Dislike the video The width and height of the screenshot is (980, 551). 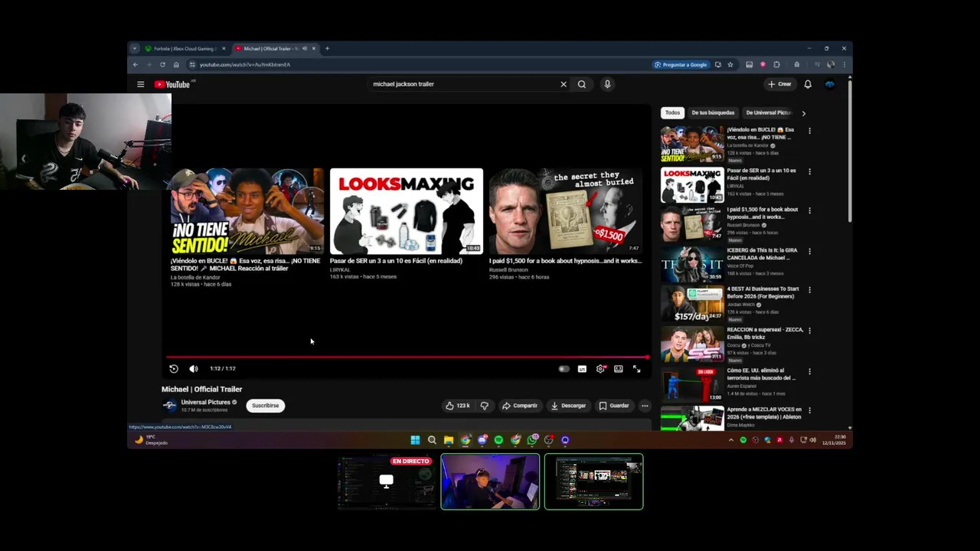484,406
